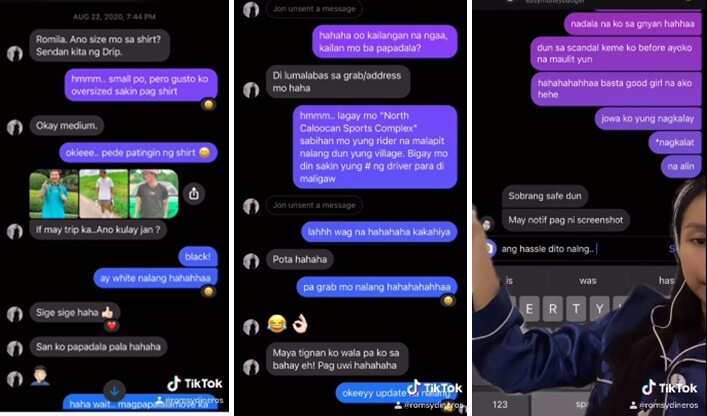Tap the 'May notif pag ni screenshot' message
Viewport: 707px width, 416px height.
coord(565,220)
